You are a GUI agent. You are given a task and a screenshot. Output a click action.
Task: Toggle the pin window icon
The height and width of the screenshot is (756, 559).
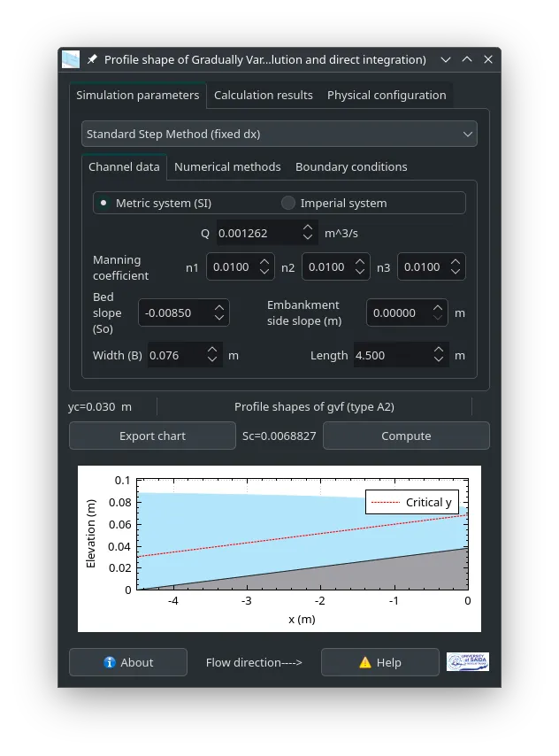[x=92, y=59]
